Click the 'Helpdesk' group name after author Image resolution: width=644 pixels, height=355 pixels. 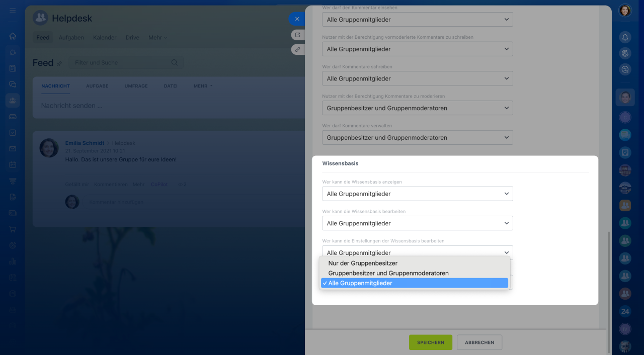(124, 143)
